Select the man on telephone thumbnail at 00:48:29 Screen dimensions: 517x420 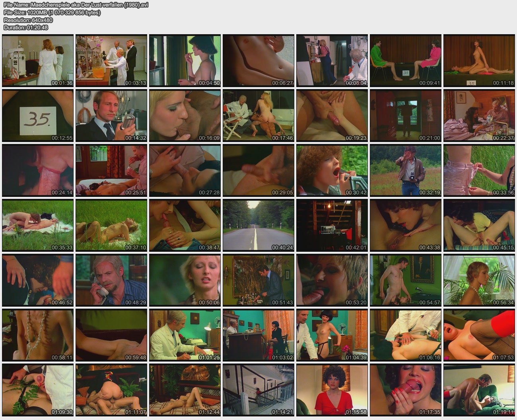coord(111,280)
